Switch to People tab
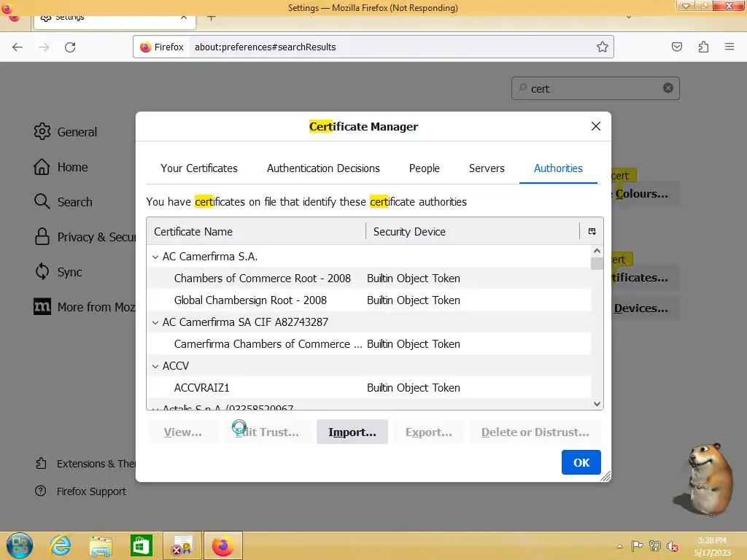The image size is (747, 560). pyautogui.click(x=425, y=168)
